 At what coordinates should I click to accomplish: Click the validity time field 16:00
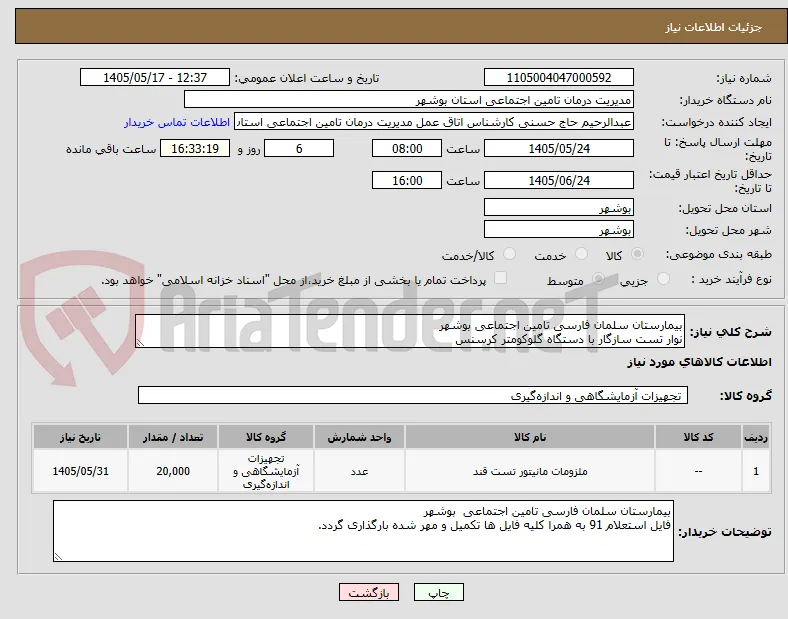tap(407, 180)
